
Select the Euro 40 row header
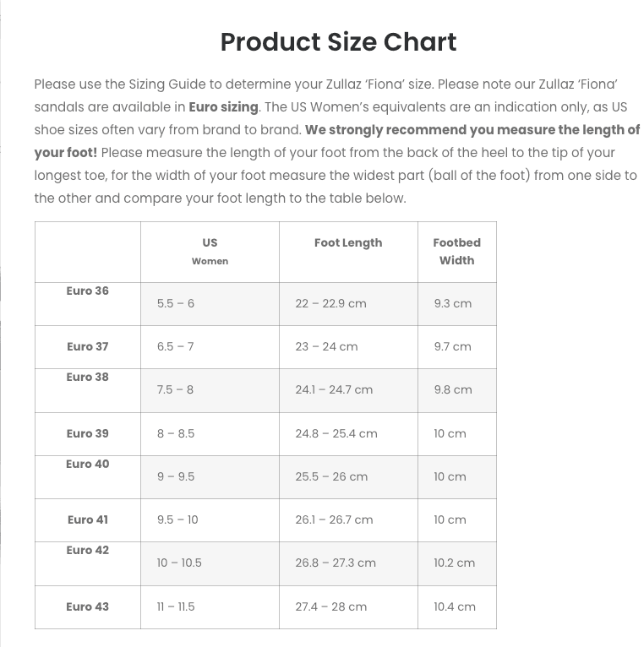coord(88,465)
